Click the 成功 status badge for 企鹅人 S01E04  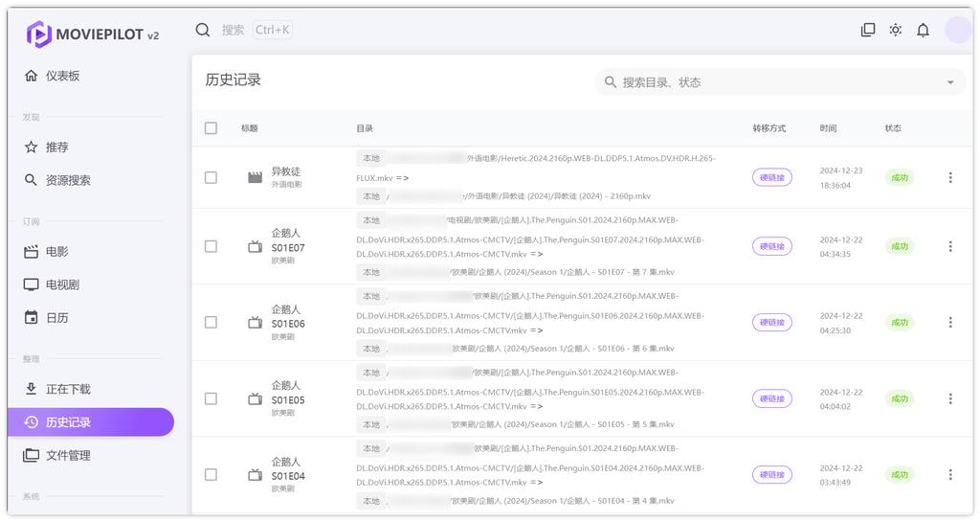click(899, 474)
